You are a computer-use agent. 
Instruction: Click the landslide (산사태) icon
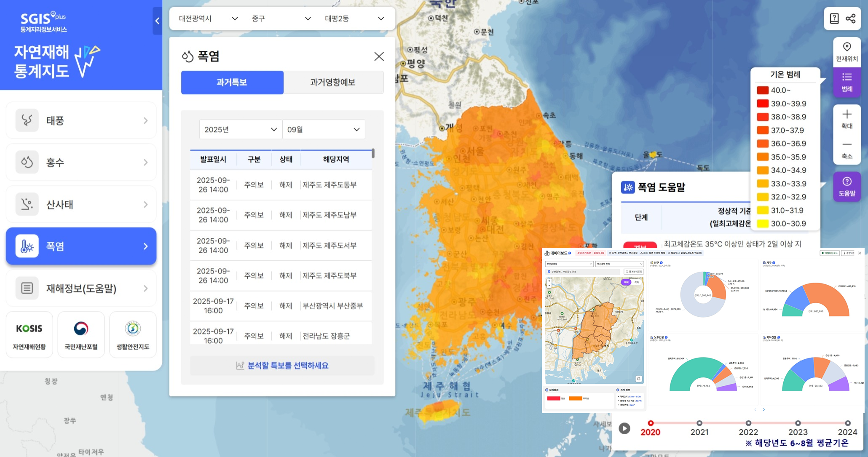(x=27, y=204)
